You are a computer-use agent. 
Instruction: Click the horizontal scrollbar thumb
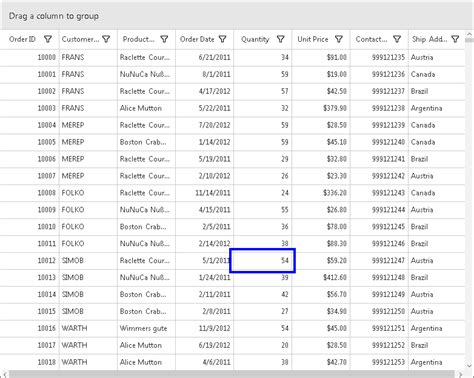point(232,374)
